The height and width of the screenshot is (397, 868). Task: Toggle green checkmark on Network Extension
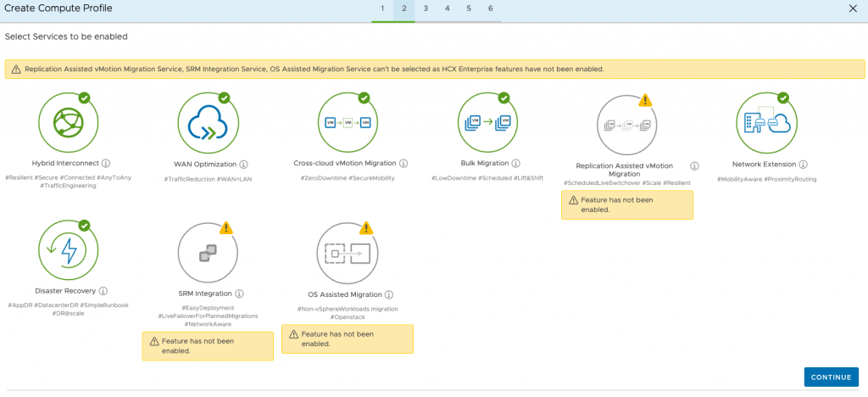pos(782,98)
